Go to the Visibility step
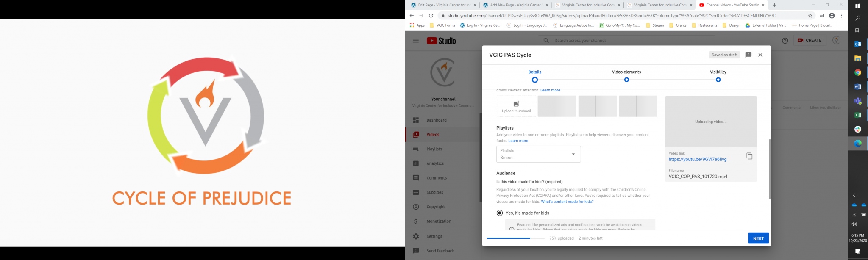Viewport: 868px width, 260px height. click(718, 80)
